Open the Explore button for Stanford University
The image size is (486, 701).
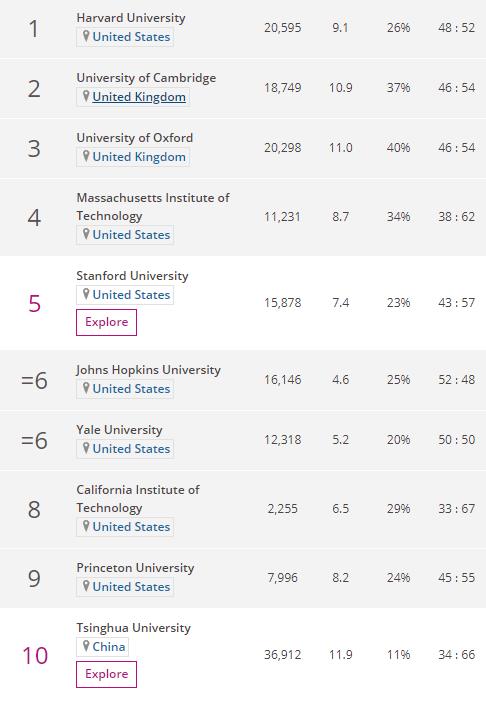tap(106, 322)
